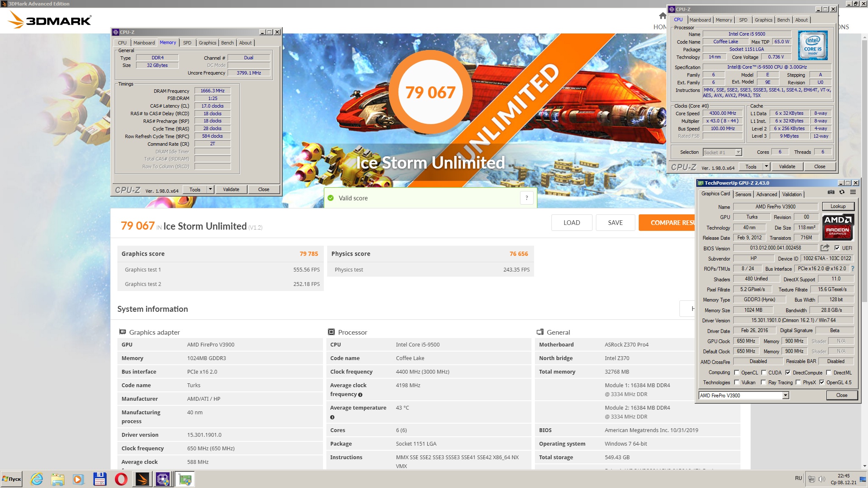The height and width of the screenshot is (488, 868).
Task: Toggle the Ray Tracing checkbox
Action: (764, 382)
